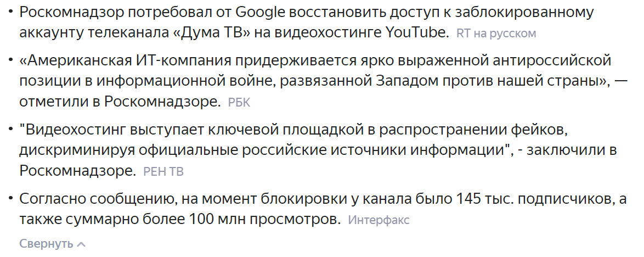Viewport: 644px width, 257px height.
Task: Click the quote starting "Видеохостинг выступает ключевой
Action: pos(318,150)
